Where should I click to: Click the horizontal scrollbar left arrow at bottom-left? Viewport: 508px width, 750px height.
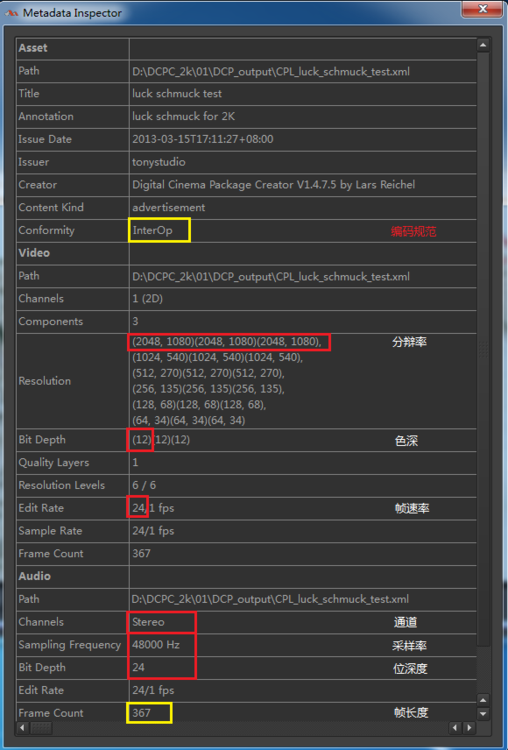point(22,728)
